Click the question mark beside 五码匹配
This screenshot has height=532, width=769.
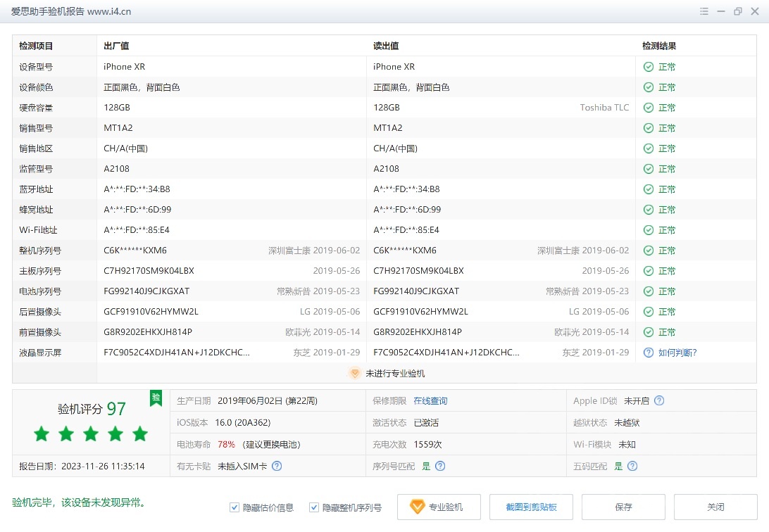[632, 466]
